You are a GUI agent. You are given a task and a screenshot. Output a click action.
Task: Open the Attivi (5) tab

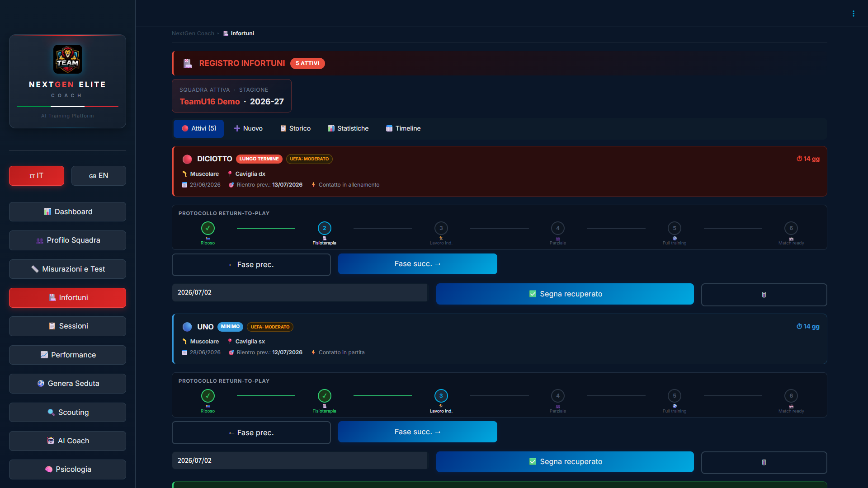click(199, 128)
